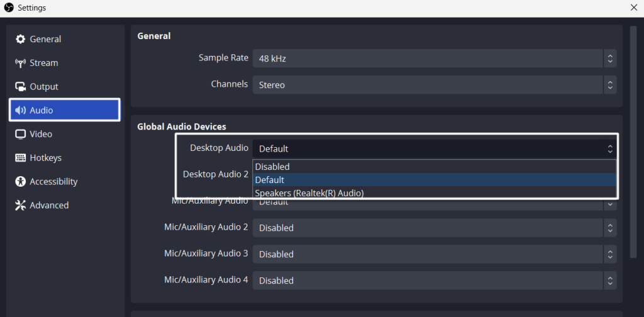The width and height of the screenshot is (644, 317).
Task: Click the Stream antenna icon
Action: (x=20, y=63)
